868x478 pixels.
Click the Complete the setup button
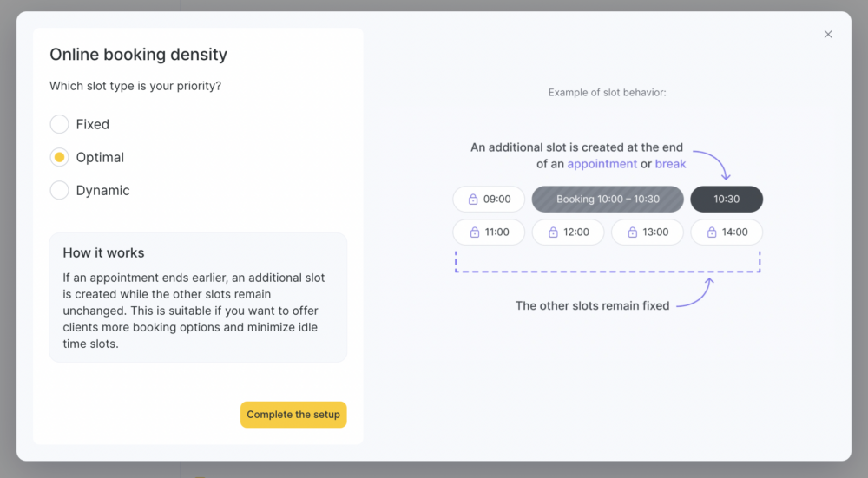293,415
